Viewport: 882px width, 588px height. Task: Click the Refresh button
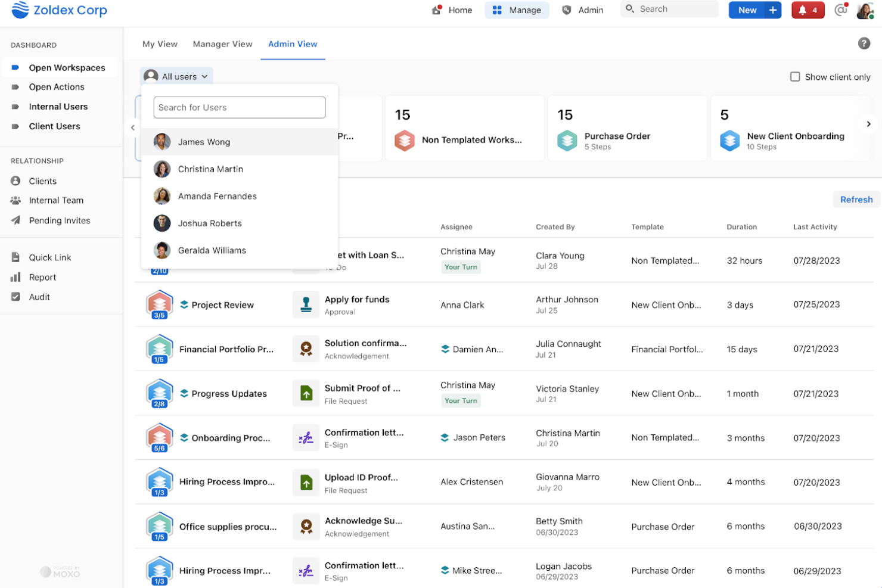[856, 200]
